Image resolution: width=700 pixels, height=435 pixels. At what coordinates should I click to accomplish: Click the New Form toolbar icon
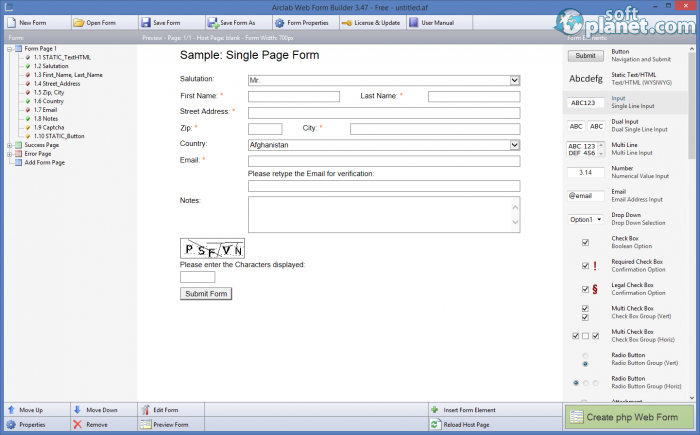tap(10, 22)
